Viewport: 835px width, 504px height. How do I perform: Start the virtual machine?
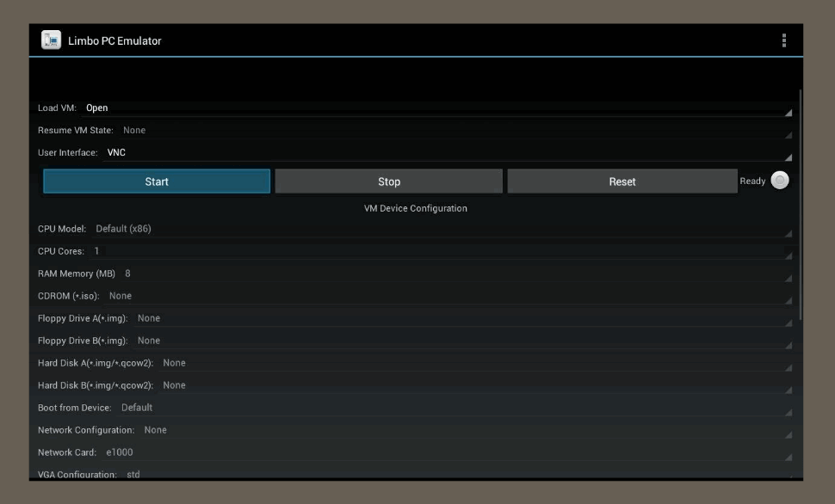(x=157, y=181)
